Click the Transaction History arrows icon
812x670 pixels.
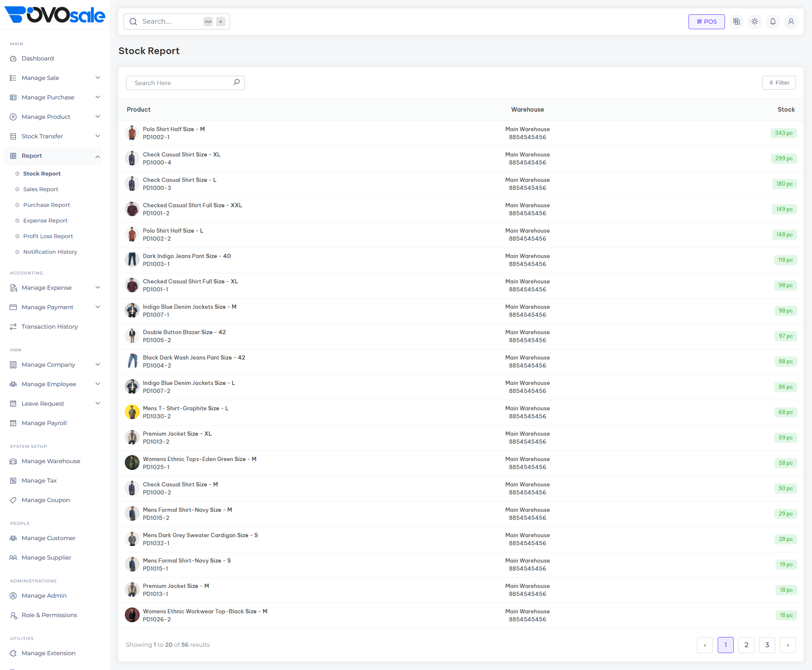(x=13, y=327)
